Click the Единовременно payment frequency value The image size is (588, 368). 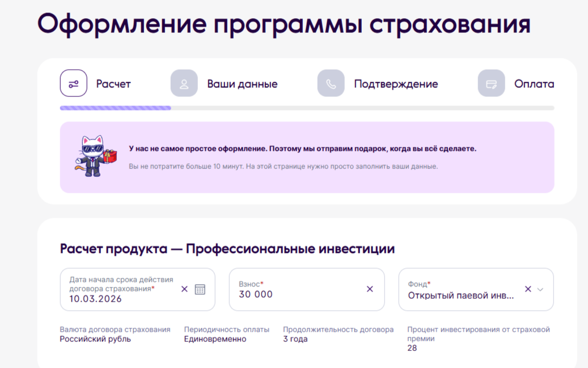tap(215, 339)
